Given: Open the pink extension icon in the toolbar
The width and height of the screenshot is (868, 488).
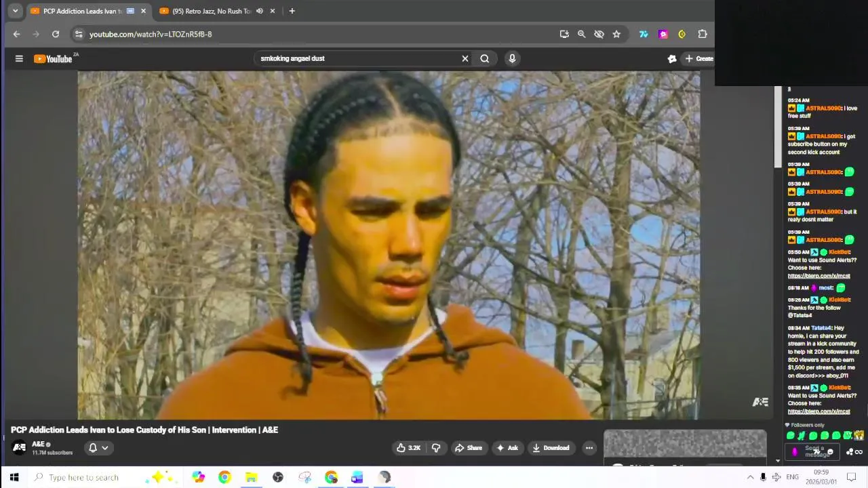Looking at the screenshot, I should tap(663, 34).
